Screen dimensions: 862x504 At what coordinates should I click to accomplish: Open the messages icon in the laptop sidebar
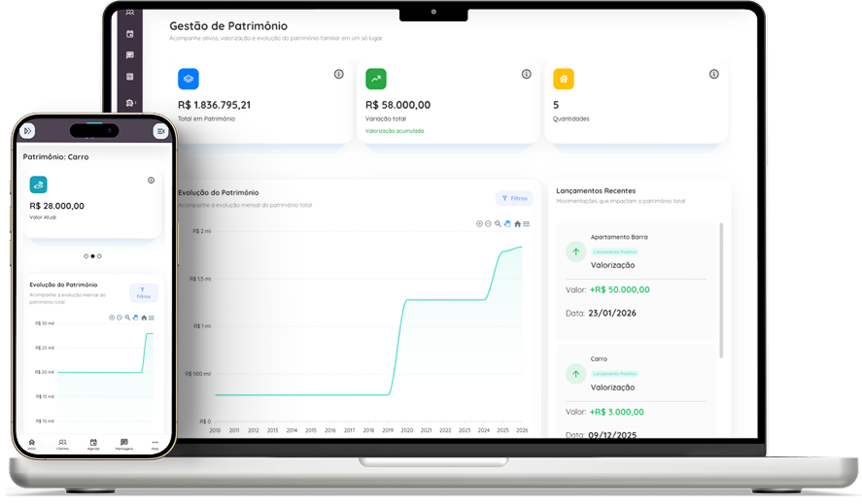coord(130,55)
